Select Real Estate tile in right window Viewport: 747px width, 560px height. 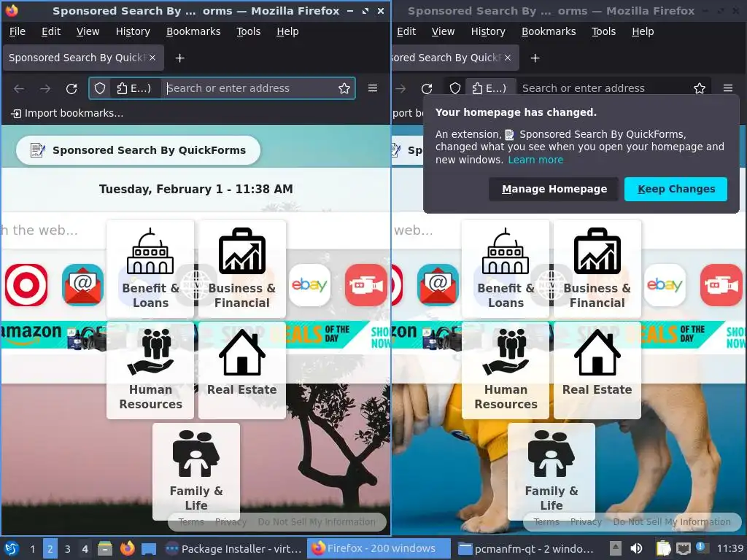click(x=597, y=370)
